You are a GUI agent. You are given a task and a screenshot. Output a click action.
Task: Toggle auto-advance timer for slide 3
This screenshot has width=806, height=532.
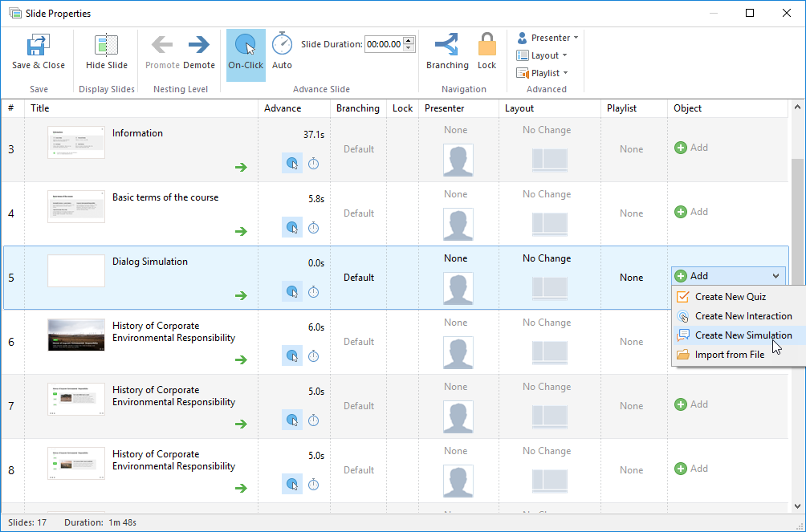(x=314, y=164)
